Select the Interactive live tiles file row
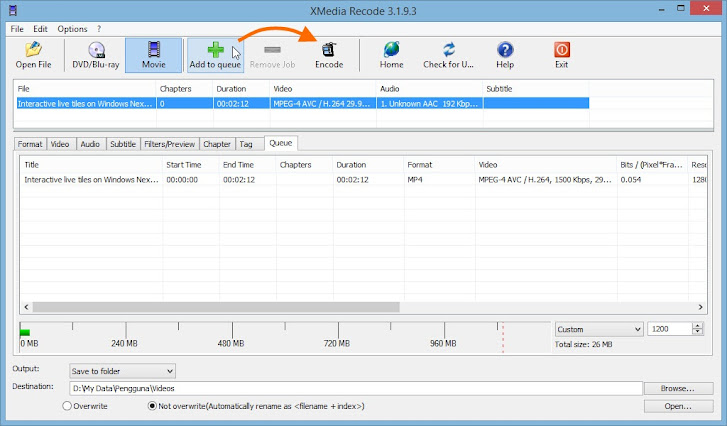The width and height of the screenshot is (727, 426). 303,103
